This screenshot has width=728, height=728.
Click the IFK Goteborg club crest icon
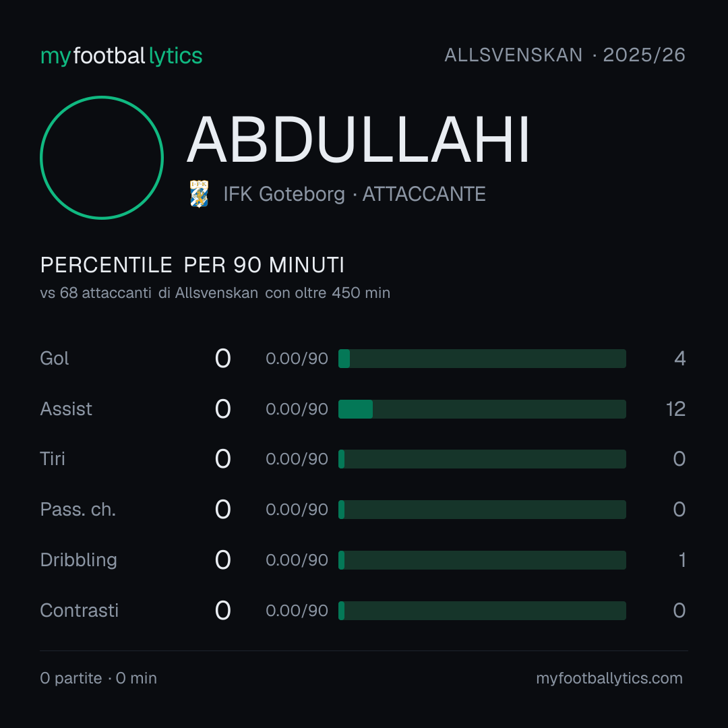click(199, 193)
